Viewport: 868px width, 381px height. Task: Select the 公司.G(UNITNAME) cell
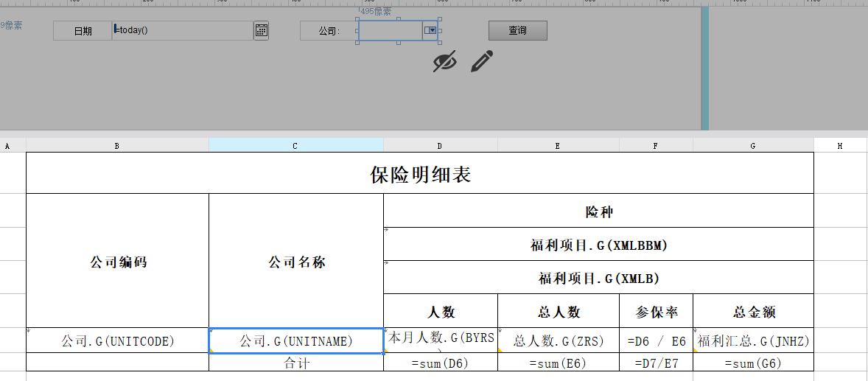[296, 340]
